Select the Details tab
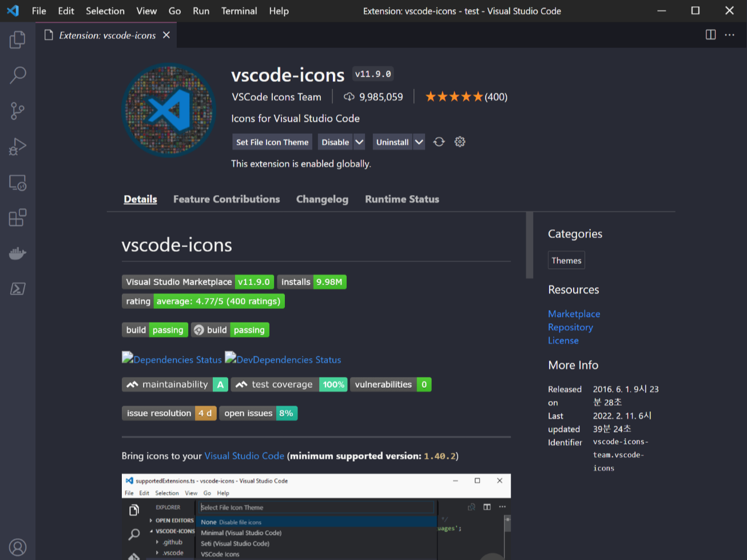 point(140,199)
